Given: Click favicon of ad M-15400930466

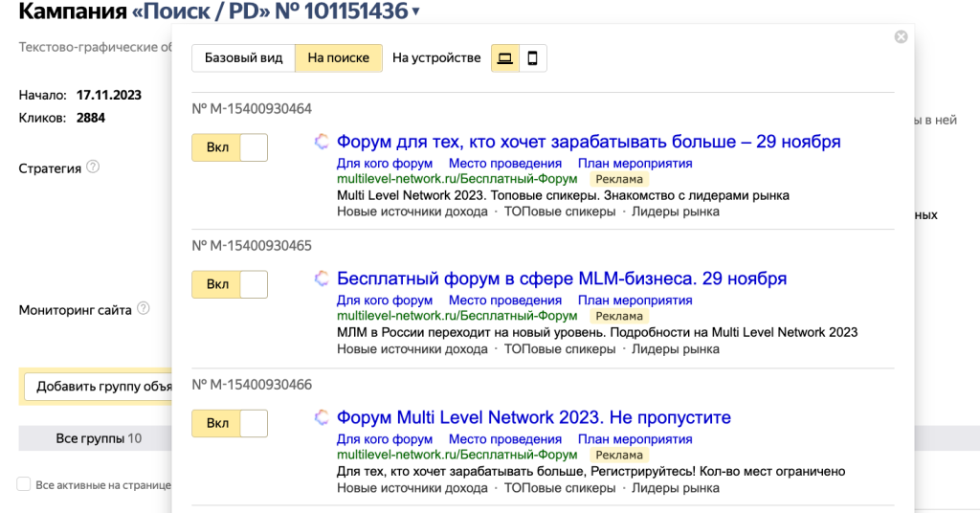Looking at the screenshot, I should coord(322,417).
